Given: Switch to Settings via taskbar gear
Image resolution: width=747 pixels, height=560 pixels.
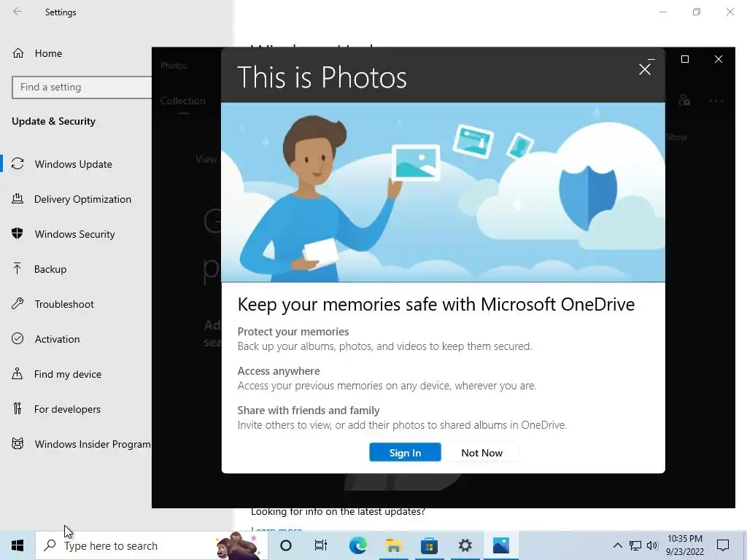Looking at the screenshot, I should (x=465, y=545).
